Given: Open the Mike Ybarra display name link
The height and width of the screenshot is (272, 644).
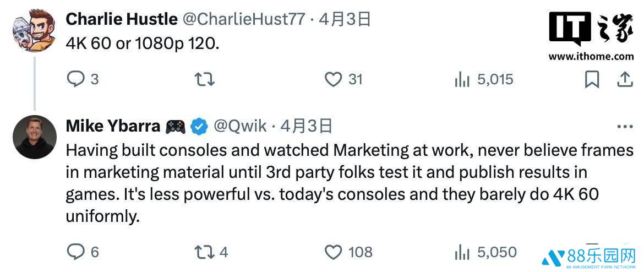Looking at the screenshot, I should 113,126.
